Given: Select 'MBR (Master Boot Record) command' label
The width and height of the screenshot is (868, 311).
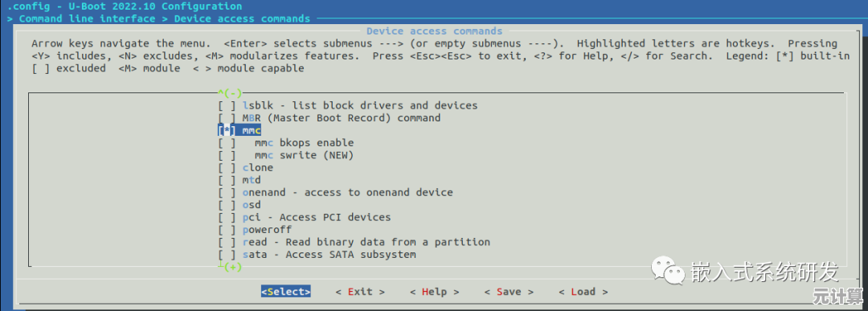Looking at the screenshot, I should [x=342, y=118].
